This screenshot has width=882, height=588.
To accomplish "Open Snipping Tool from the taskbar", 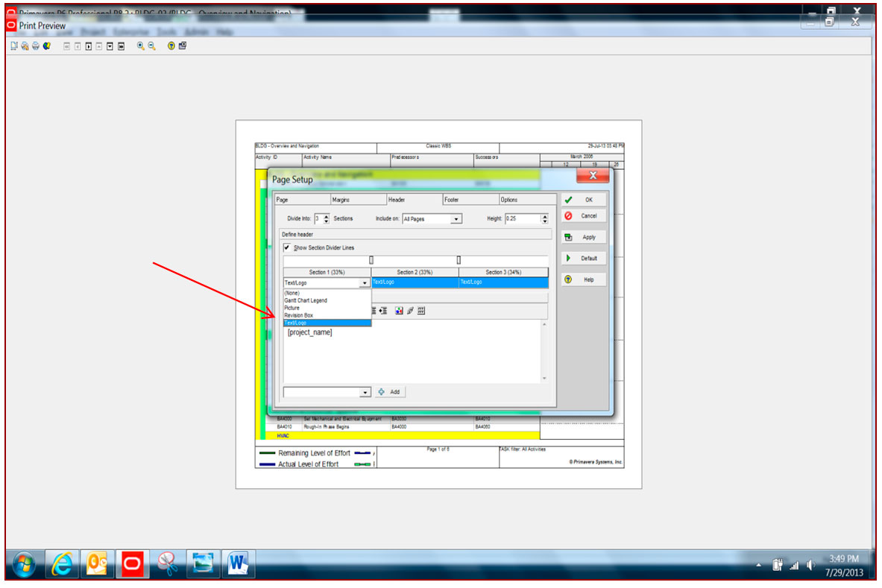I will (168, 564).
